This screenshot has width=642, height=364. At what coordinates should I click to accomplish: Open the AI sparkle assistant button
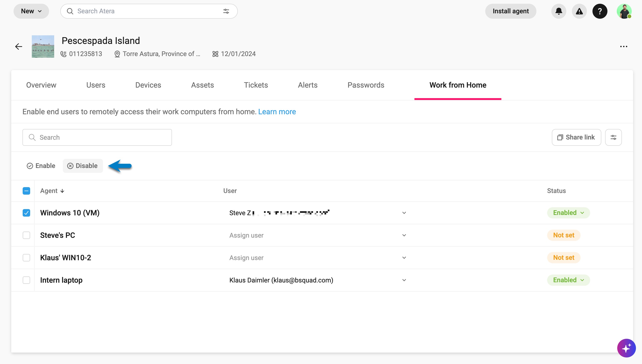pyautogui.click(x=626, y=348)
